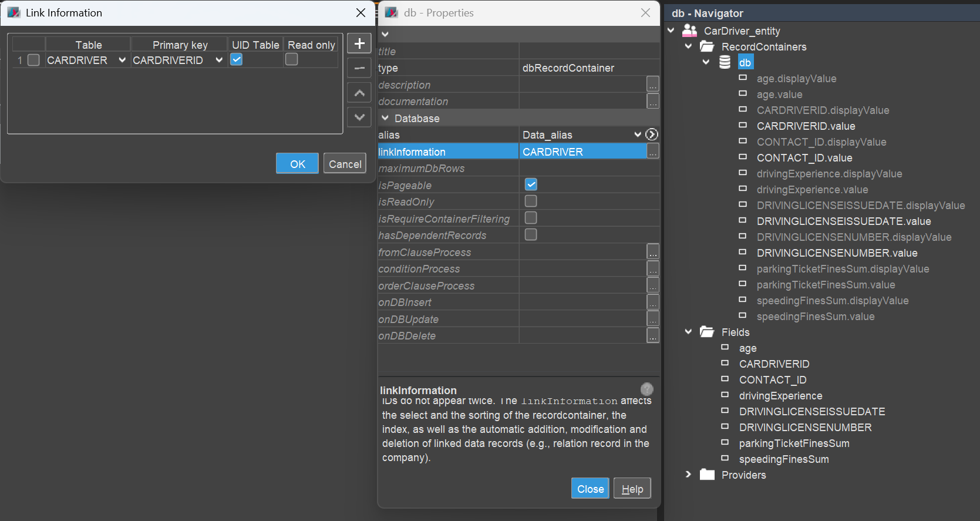Screen dimensions: 980x521
Task: Select the drivingExperience field in Fields
Action: tap(780, 396)
